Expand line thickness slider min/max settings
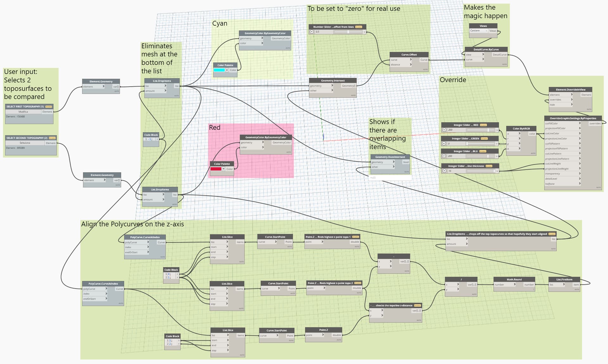The height and width of the screenshot is (364, 608). pos(444,171)
